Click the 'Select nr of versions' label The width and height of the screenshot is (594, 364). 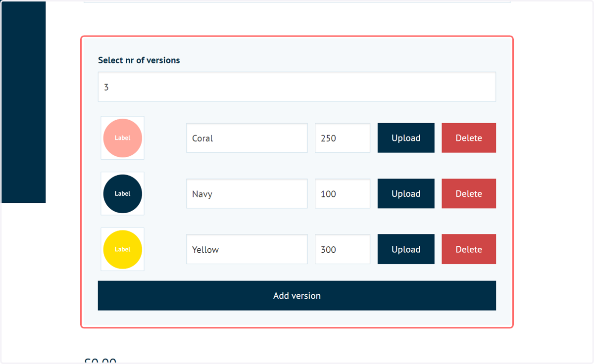click(139, 60)
